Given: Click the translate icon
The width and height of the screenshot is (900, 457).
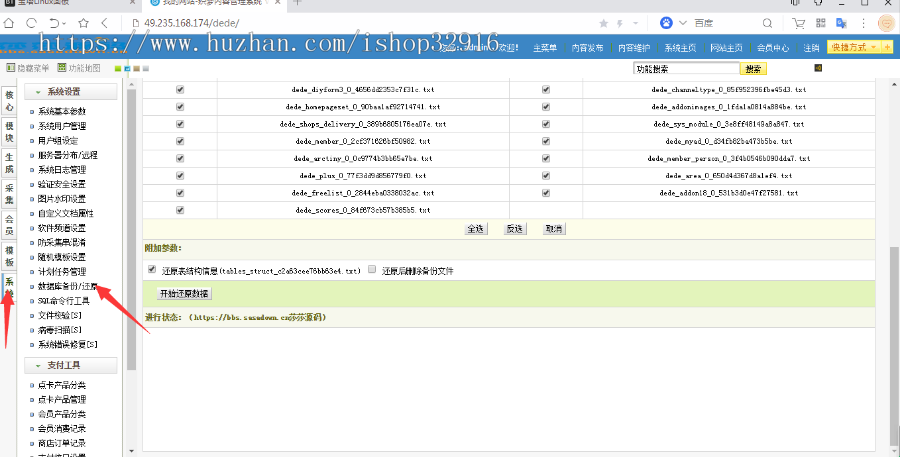Looking at the screenshot, I should pos(841,23).
